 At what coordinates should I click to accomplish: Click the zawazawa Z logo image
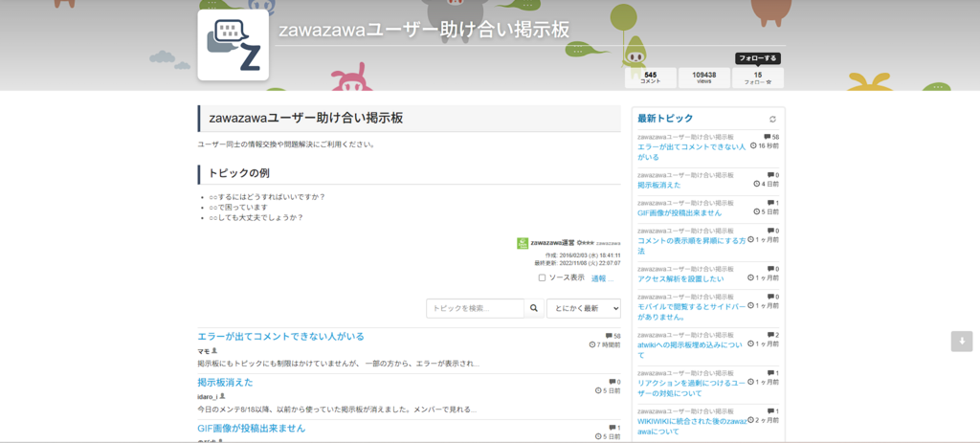(x=234, y=45)
